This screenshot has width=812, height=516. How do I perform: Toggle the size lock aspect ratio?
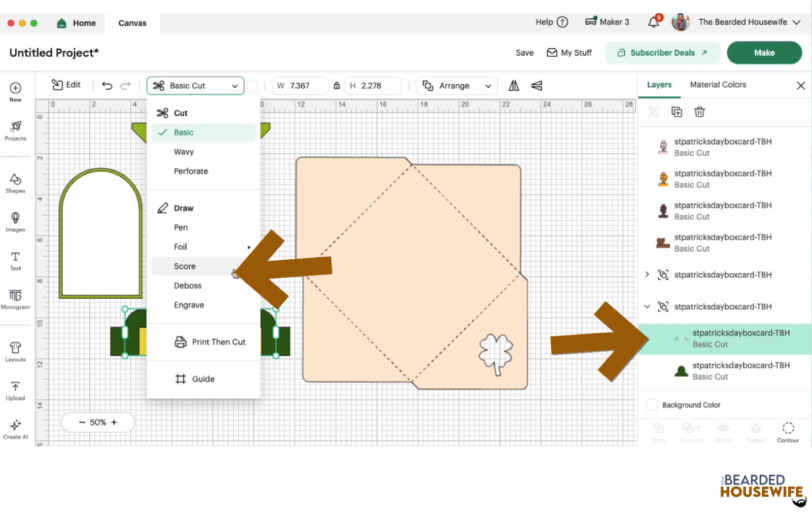336,86
